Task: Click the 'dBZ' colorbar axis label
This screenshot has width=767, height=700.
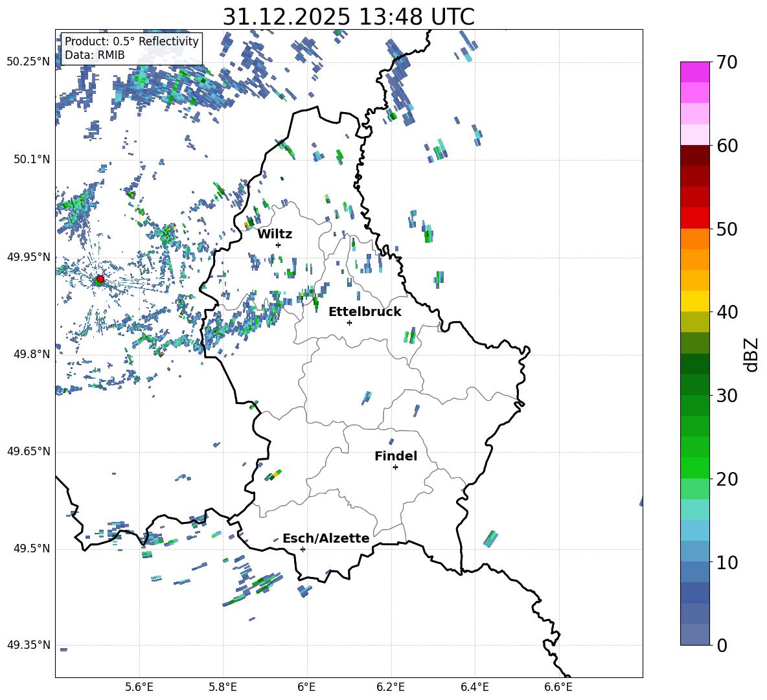Action: (x=752, y=354)
